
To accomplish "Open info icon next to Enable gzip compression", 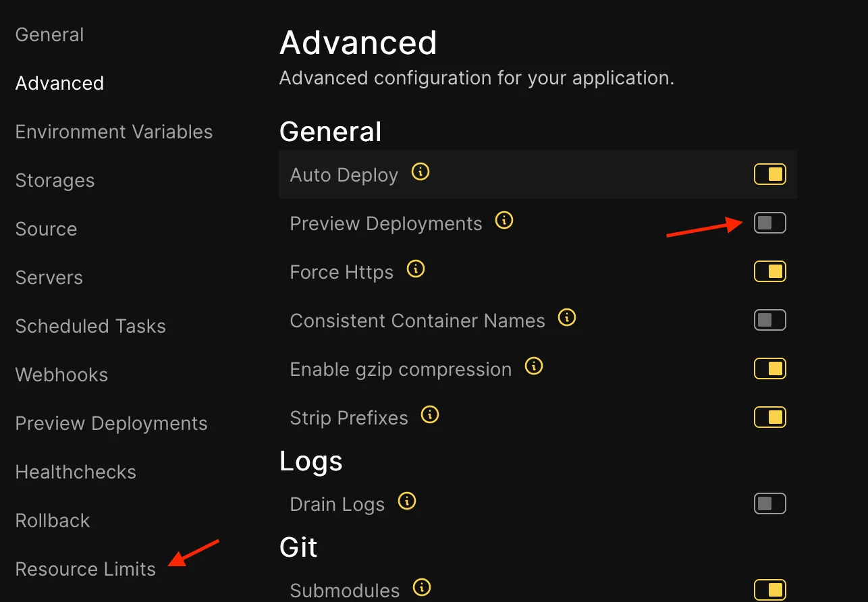I will (x=534, y=366).
